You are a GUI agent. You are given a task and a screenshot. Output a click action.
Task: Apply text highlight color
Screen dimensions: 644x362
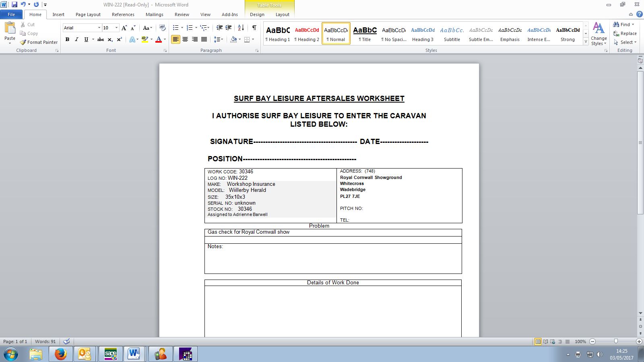coord(145,39)
